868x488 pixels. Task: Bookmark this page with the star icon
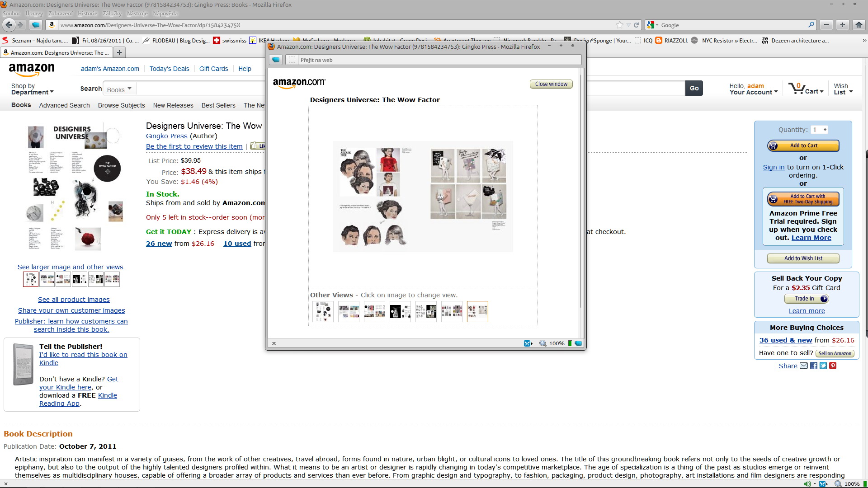(x=620, y=25)
